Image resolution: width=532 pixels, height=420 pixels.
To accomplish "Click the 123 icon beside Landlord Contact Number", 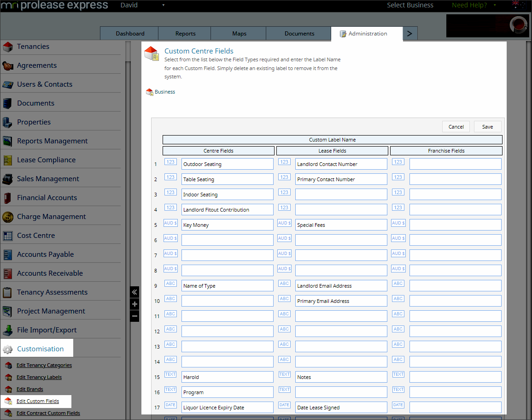I will click(284, 162).
